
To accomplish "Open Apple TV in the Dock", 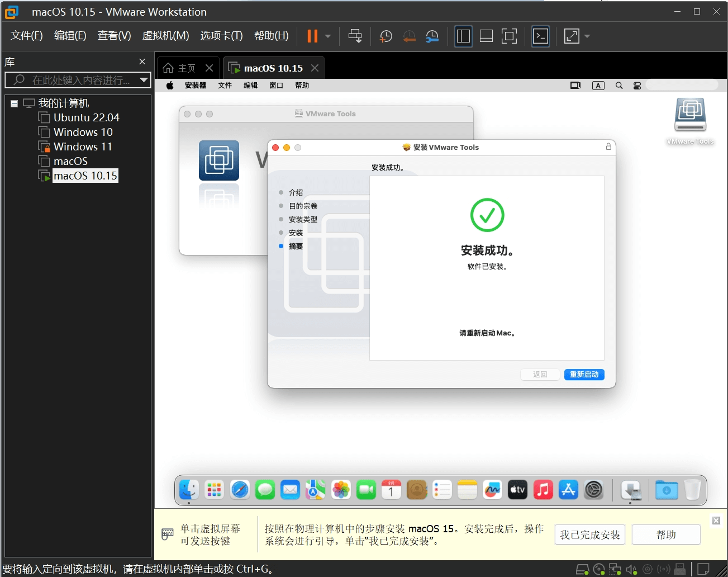I will point(518,490).
